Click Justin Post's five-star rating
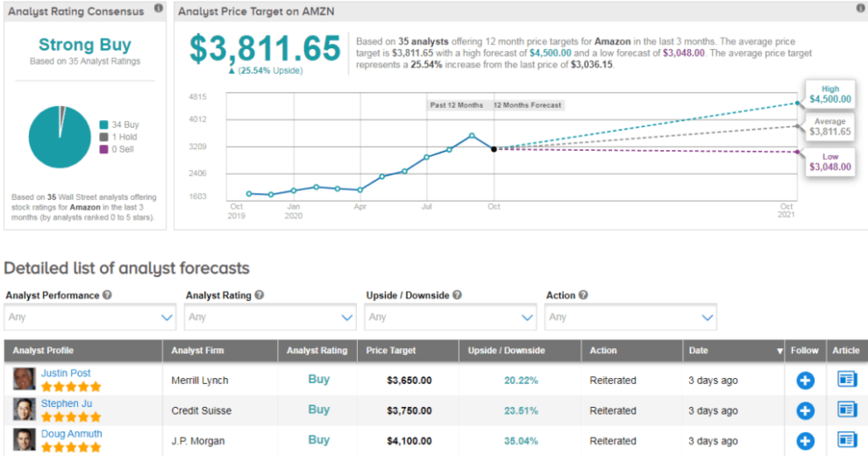 (x=71, y=386)
